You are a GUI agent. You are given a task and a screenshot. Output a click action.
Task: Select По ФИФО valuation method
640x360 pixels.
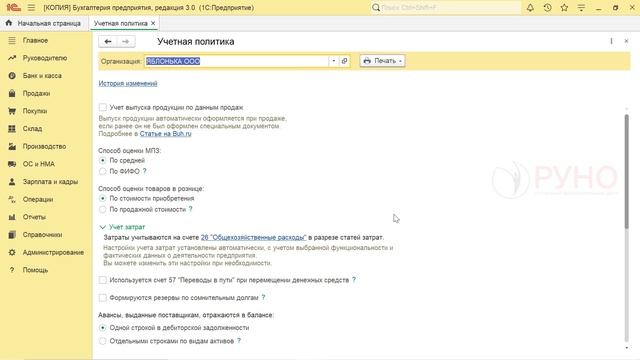(x=102, y=171)
